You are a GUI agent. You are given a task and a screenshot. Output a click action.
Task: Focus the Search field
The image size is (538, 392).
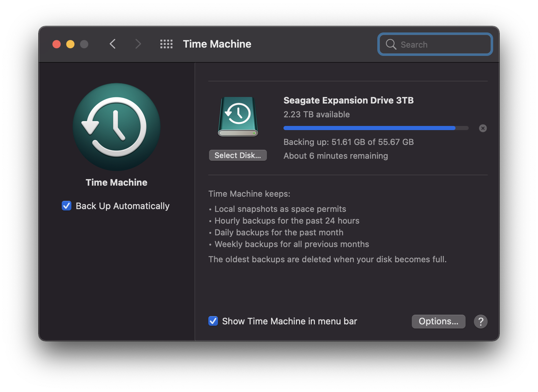click(435, 44)
